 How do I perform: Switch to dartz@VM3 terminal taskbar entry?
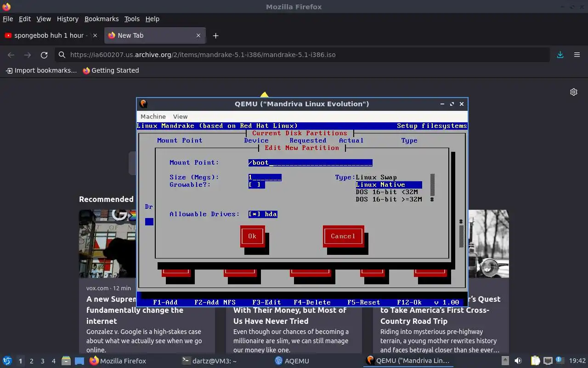pos(209,361)
